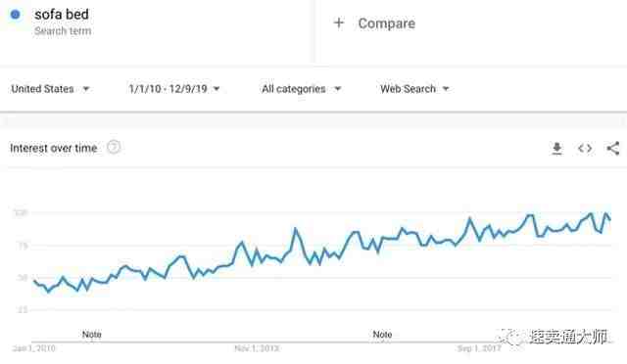Change the Web Search type dropdown

[414, 89]
